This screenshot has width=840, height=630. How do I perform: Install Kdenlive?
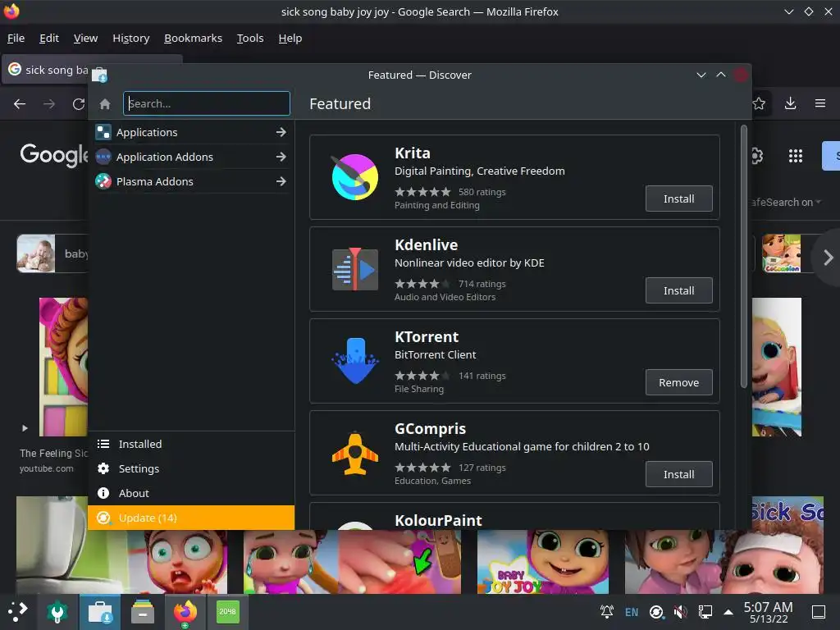(678, 291)
